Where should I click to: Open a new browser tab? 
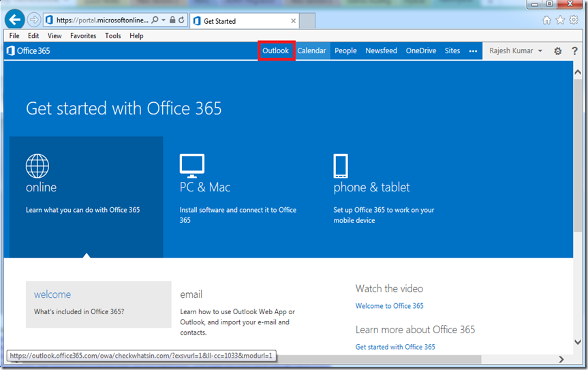(x=307, y=20)
